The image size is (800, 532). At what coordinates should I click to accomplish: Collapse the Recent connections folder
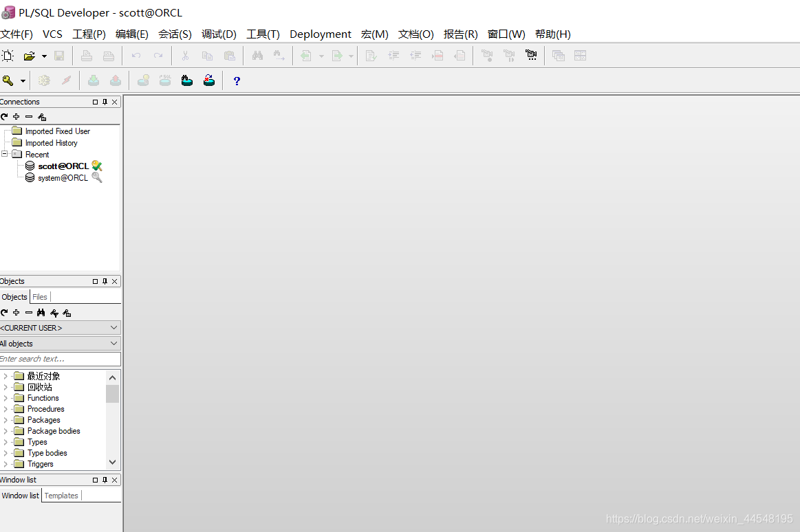[5, 154]
